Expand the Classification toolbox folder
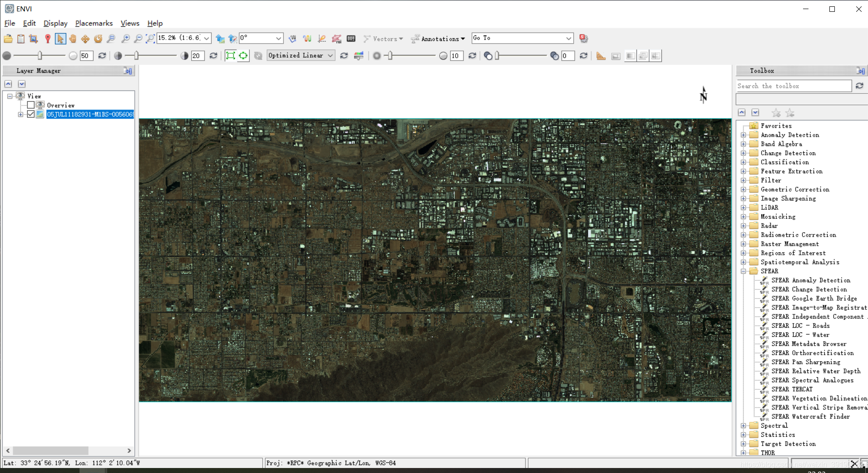This screenshot has width=868, height=473. click(743, 162)
